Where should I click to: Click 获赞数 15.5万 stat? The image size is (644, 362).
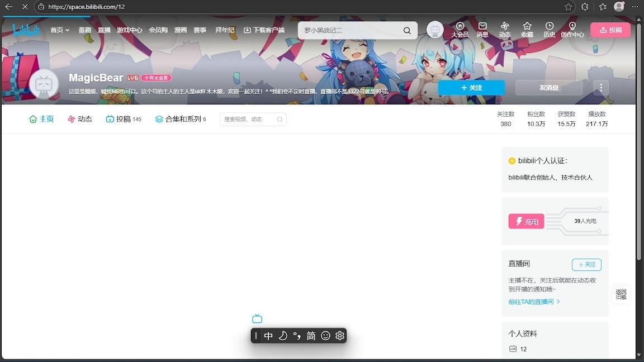point(566,119)
